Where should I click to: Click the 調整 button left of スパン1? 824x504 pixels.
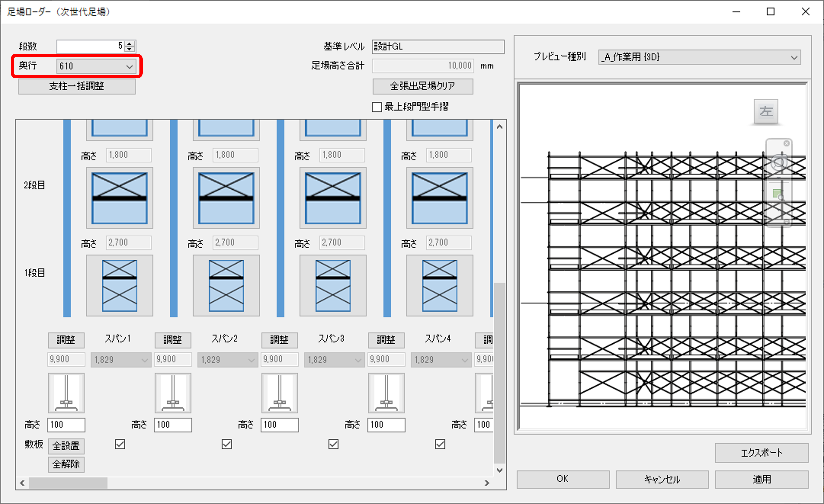66,340
